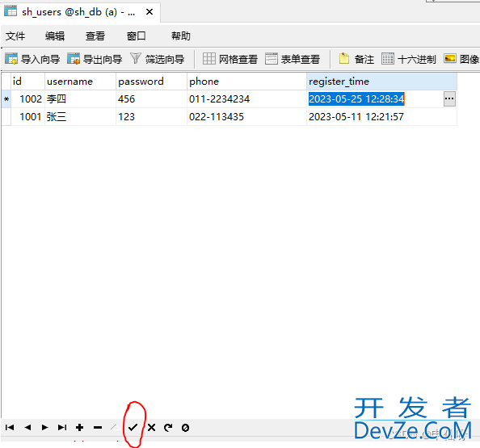The width and height of the screenshot is (480, 448).
Task: Select the phone cell 011-2234234
Action: click(x=246, y=99)
